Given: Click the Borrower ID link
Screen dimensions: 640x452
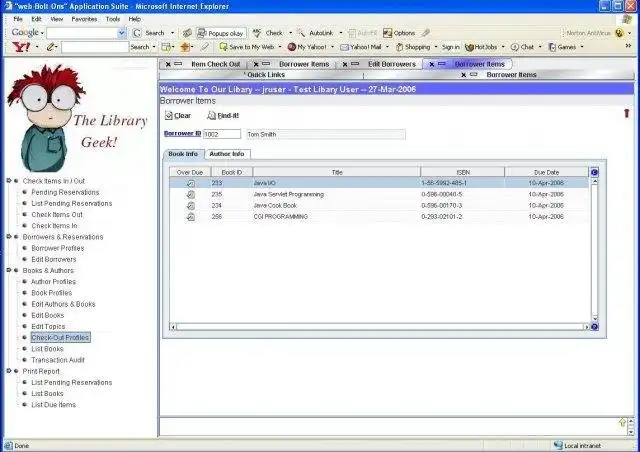Looking at the screenshot, I should point(182,134).
